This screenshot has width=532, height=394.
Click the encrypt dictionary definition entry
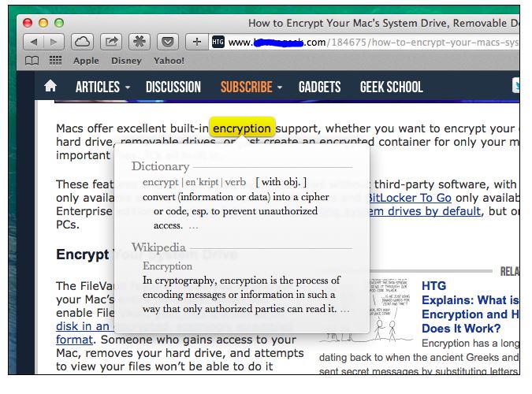click(x=236, y=203)
